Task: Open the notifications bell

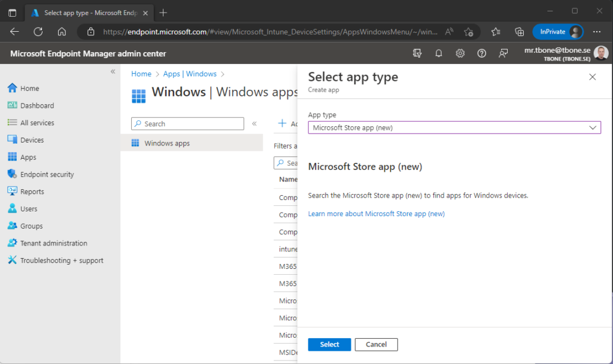Action: pos(439,53)
